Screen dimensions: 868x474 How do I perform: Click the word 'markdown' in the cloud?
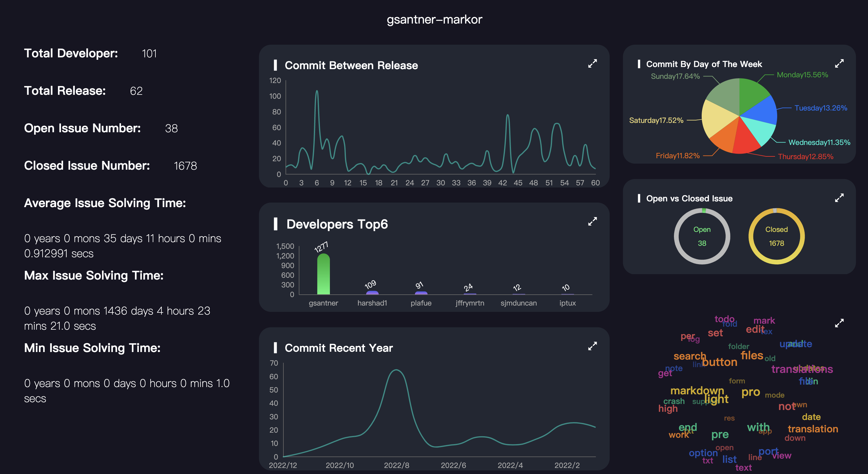point(697,390)
